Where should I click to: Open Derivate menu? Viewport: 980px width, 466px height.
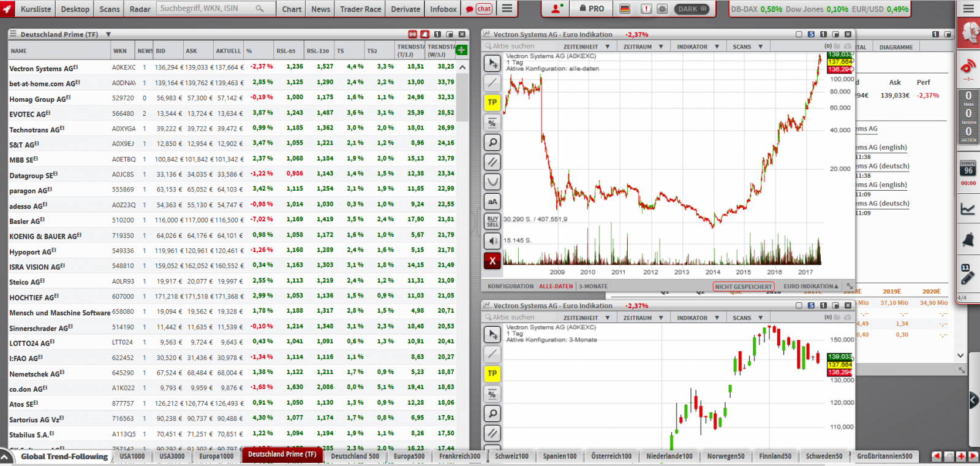405,9
